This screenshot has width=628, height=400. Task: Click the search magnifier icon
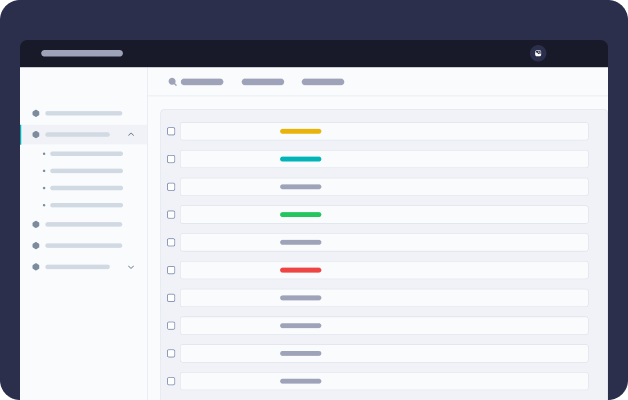(x=172, y=82)
